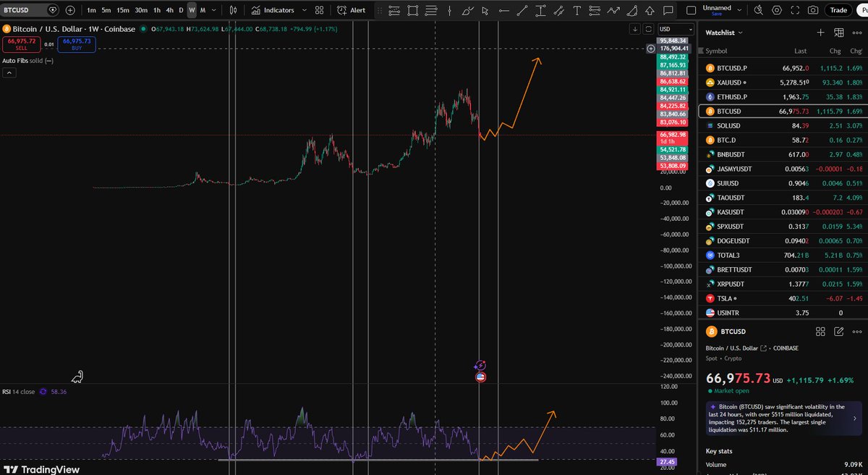Open details grid icon beside BTCUSD details
868x475 pixels.
click(x=820, y=332)
